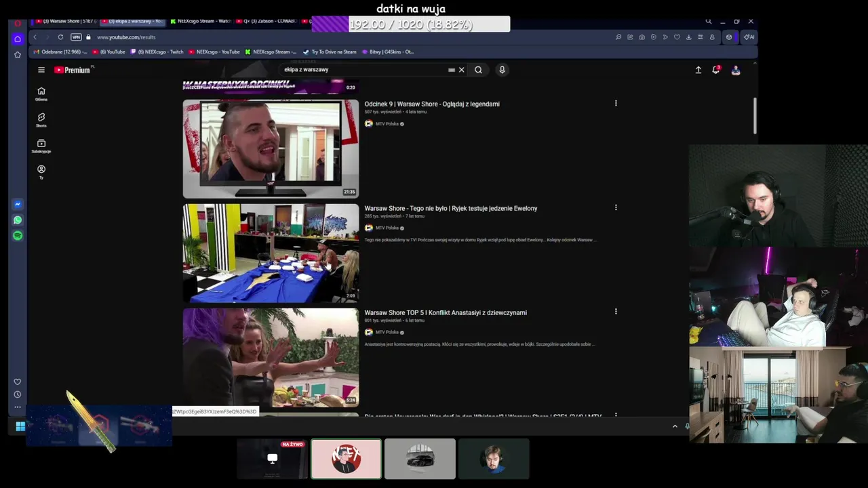Open Opera AI (Aria) button
868x488 pixels.
pos(749,37)
